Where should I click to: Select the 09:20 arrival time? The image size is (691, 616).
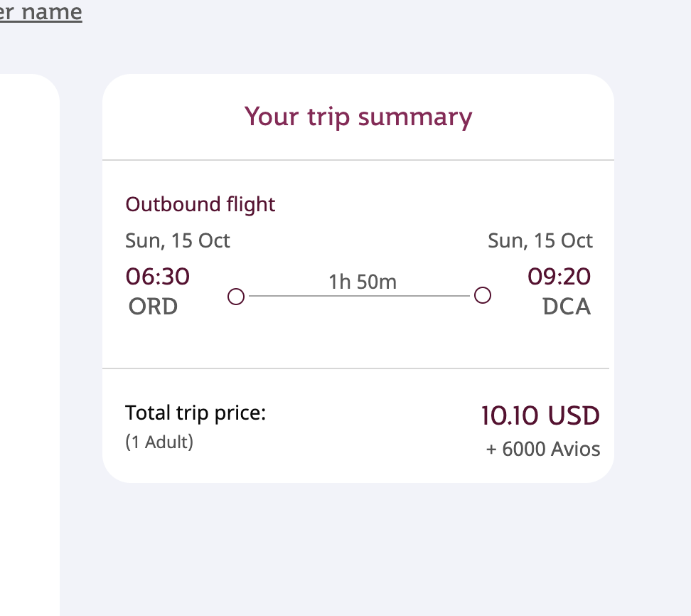559,276
